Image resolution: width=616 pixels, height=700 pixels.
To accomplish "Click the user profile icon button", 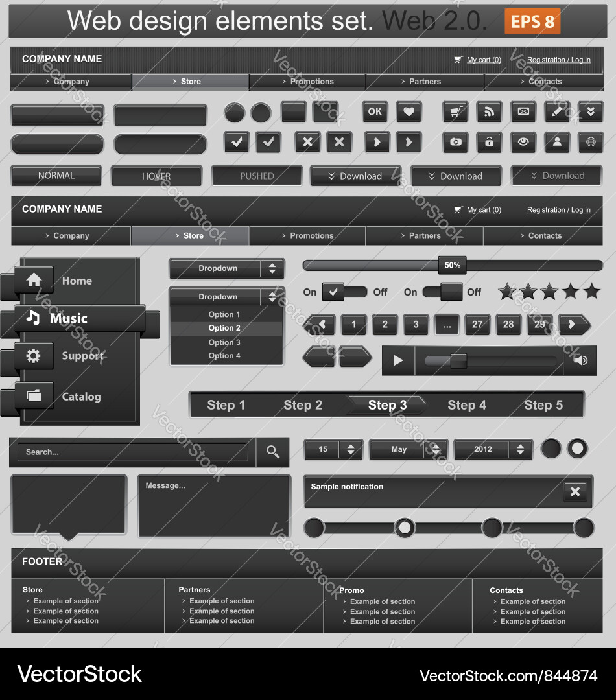I will point(557,142).
